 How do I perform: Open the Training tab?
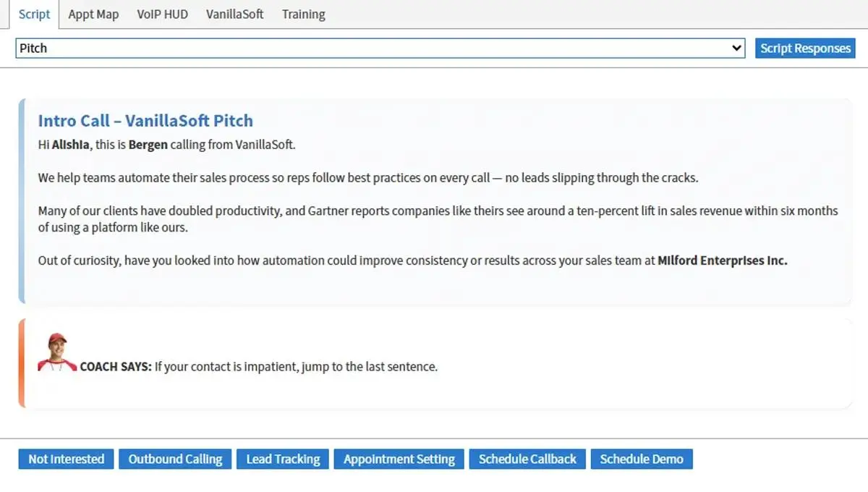point(303,14)
